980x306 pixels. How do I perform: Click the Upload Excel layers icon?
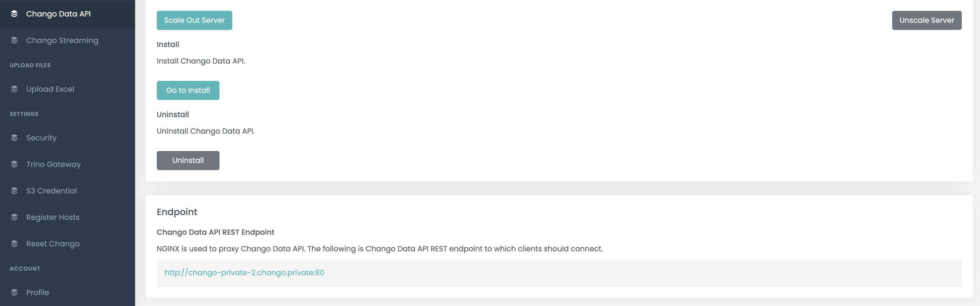point(15,89)
